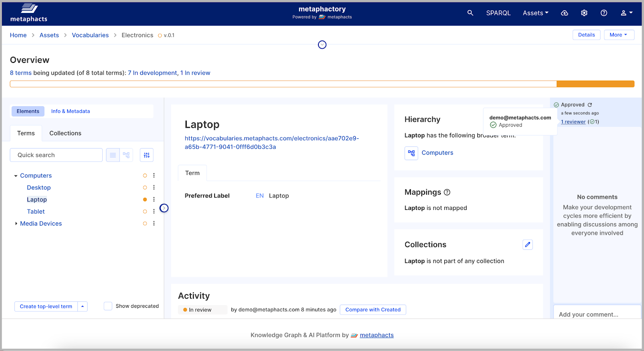The height and width of the screenshot is (351, 644).
Task: Enable the Show deprecated checkbox
Action: pos(108,306)
